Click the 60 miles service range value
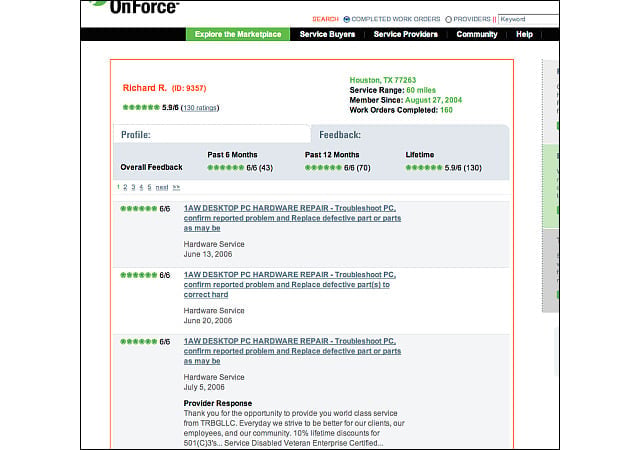Screen dimensions: 640x450 (421, 90)
